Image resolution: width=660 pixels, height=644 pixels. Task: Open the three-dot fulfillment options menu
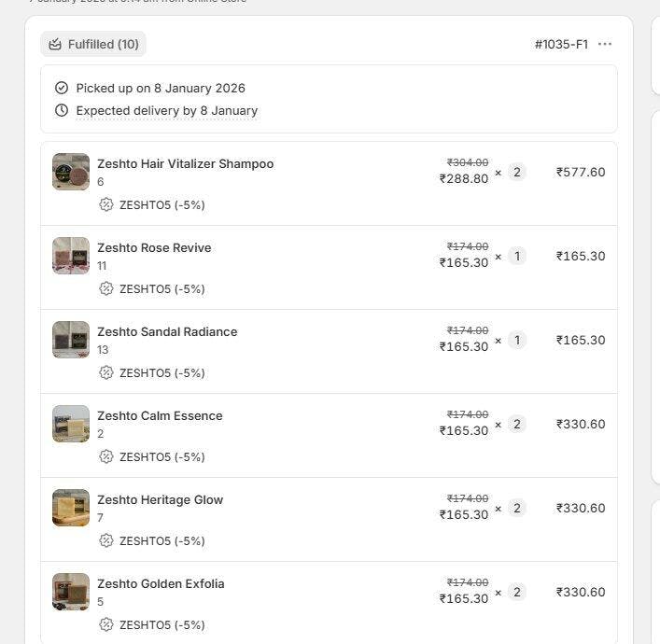[x=605, y=44]
